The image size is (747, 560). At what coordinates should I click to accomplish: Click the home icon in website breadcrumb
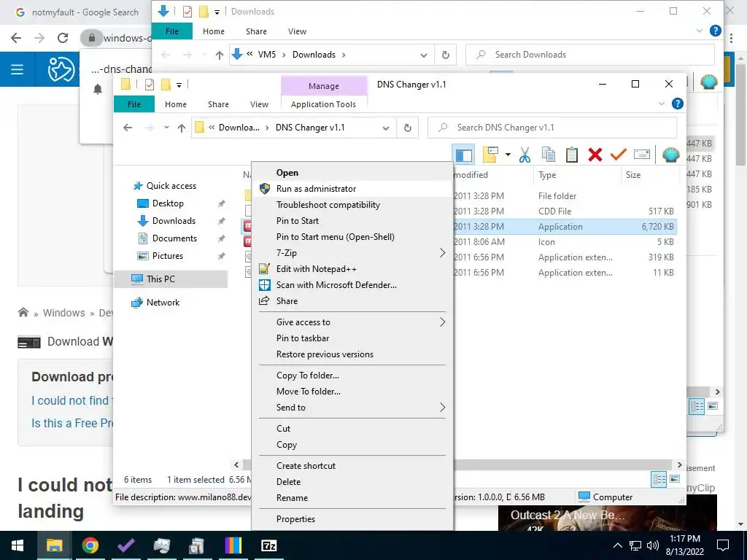click(x=23, y=312)
